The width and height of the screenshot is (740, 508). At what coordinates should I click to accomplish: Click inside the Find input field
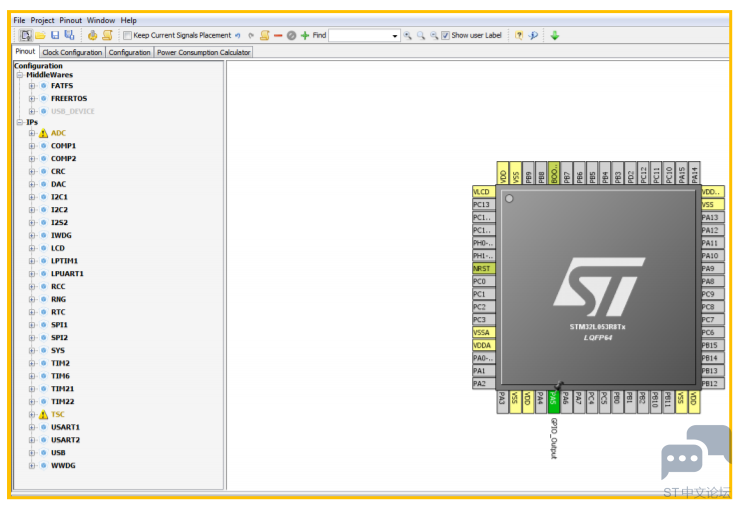[360, 36]
